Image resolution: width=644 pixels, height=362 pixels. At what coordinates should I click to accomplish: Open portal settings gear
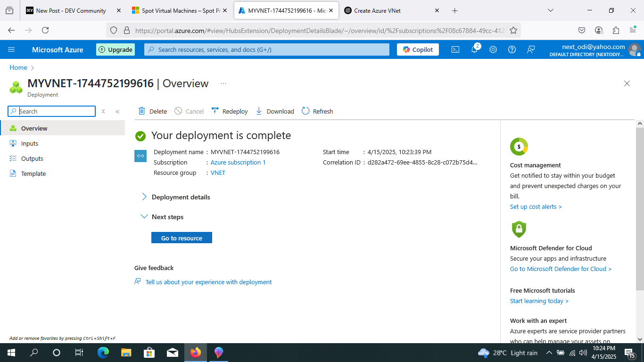point(493,49)
